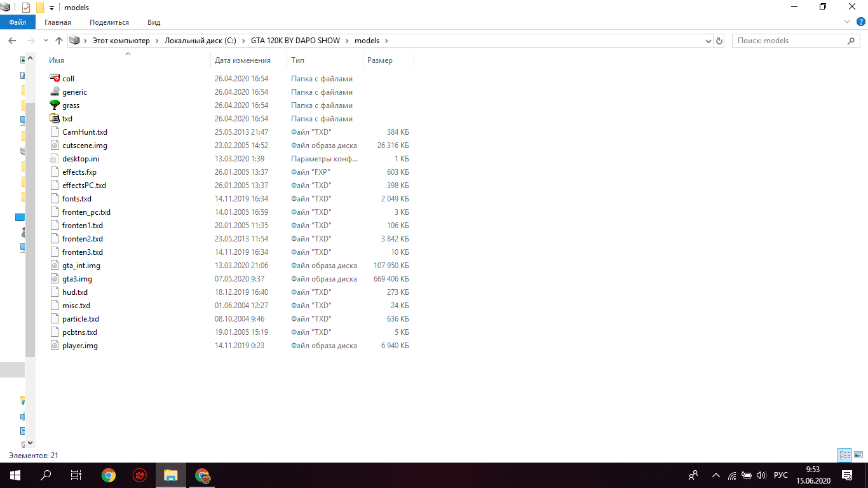868x488 pixels.
Task: Switch to details view layout icon
Action: pos(844,455)
